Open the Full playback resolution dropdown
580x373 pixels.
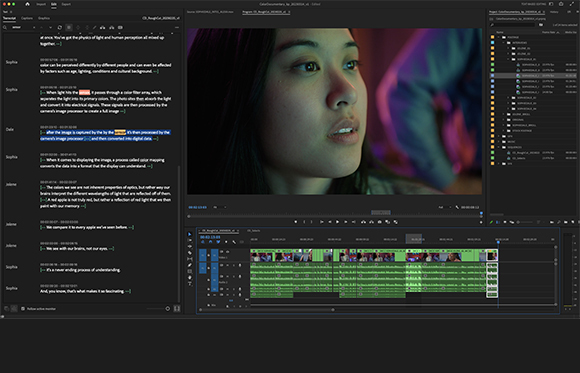[445, 207]
